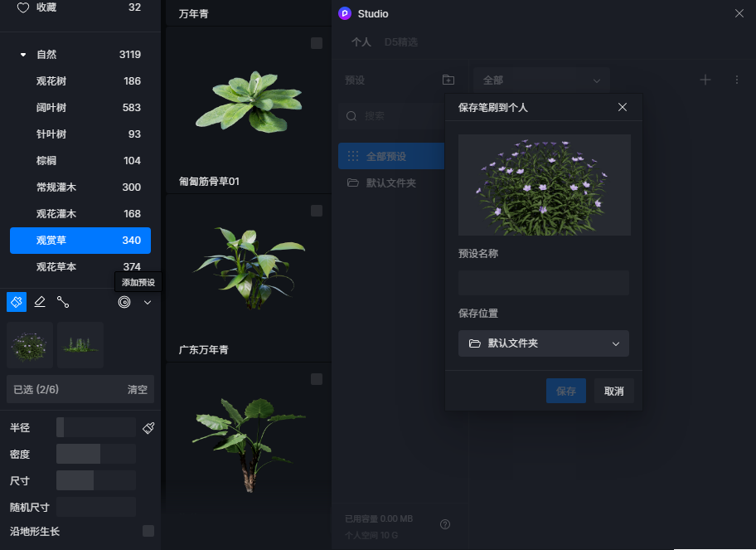The width and height of the screenshot is (756, 550).
Task: Open the 默认文件夹 save location dropdown
Action: point(544,343)
